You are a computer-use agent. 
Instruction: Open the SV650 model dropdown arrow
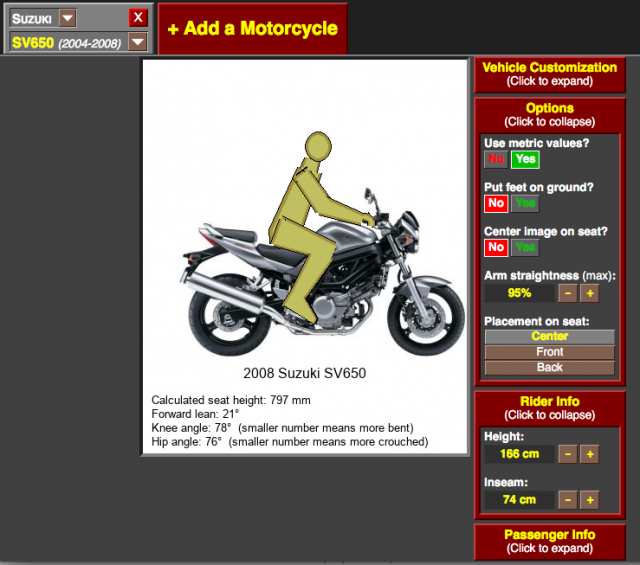[137, 42]
